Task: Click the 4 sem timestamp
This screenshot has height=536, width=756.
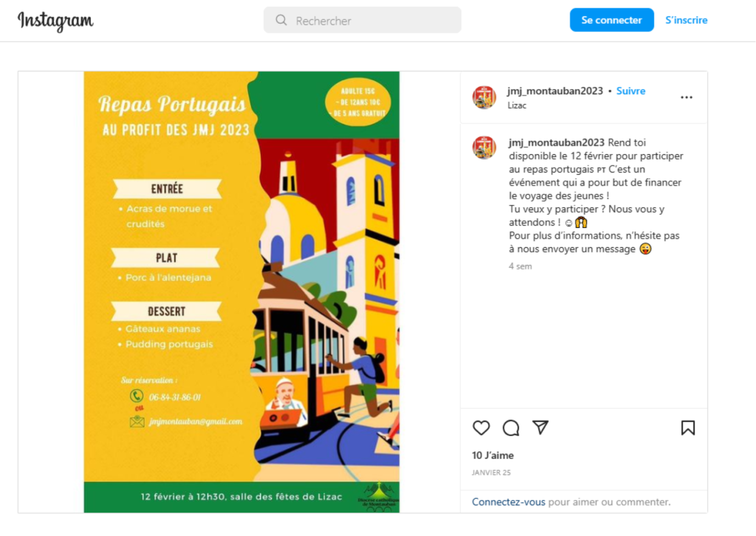Action: pos(520,266)
